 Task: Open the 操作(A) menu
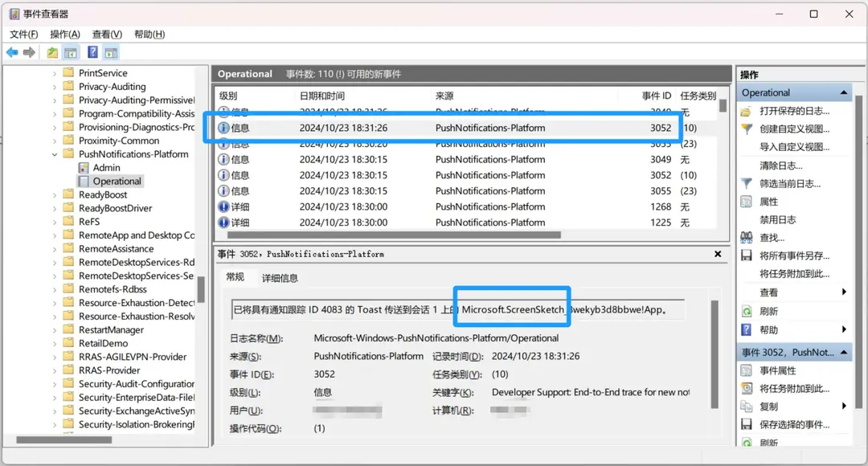pos(64,34)
